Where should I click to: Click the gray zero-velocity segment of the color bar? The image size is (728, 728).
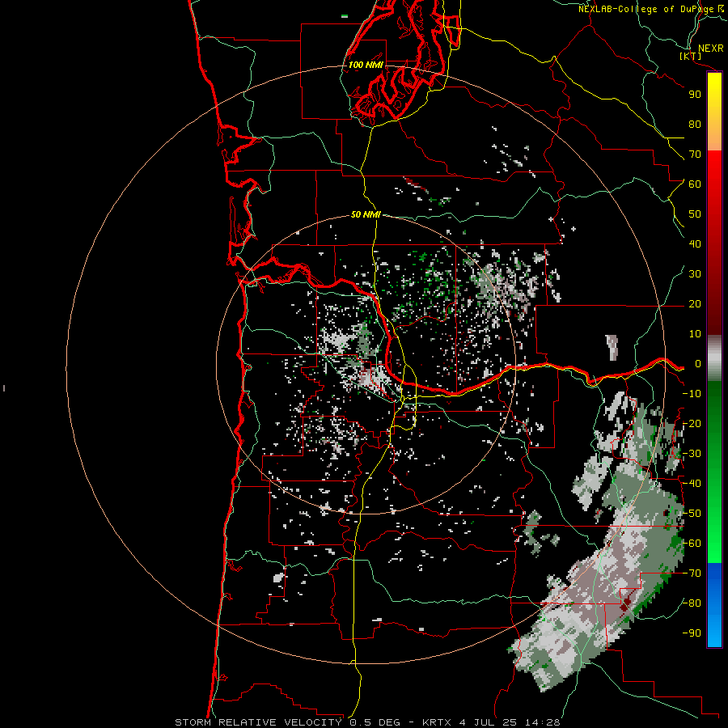pos(714,358)
